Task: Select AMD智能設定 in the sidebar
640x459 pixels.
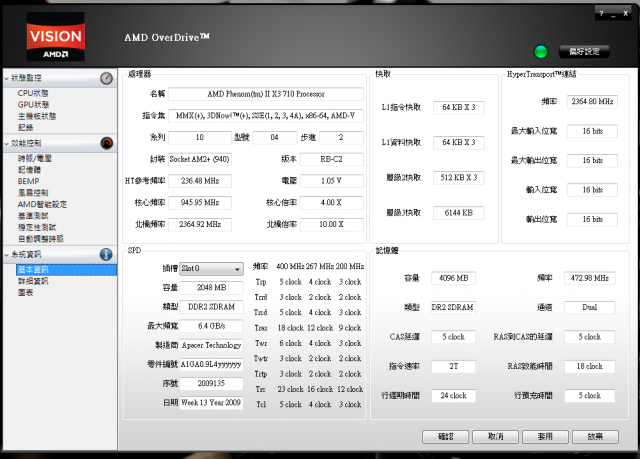Action: tap(42, 204)
